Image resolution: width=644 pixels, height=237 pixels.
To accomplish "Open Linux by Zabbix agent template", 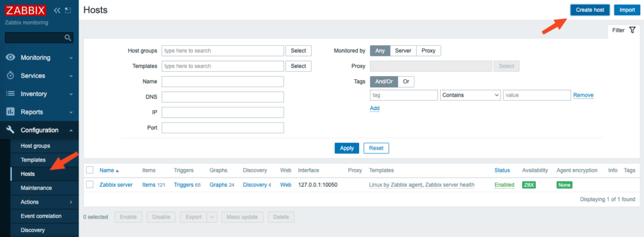I will coord(396,185).
